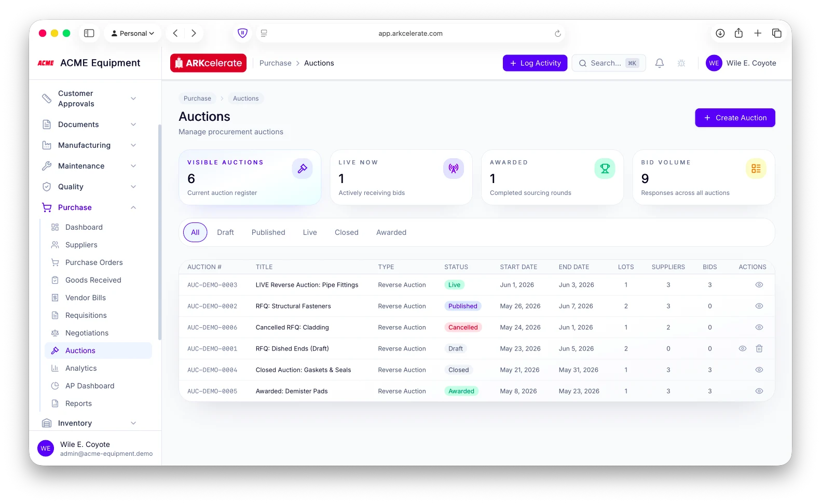
Task: Click the app.arkcelerate.com address bar
Action: pos(410,33)
